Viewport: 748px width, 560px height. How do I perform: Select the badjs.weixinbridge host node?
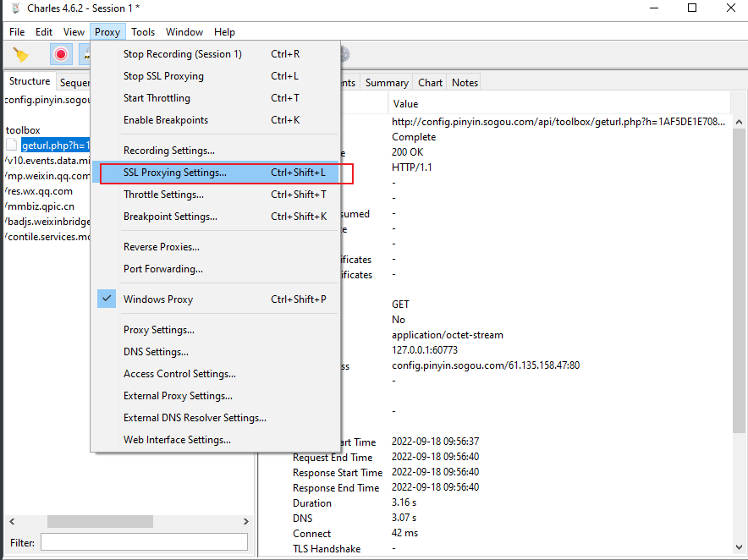(x=48, y=222)
